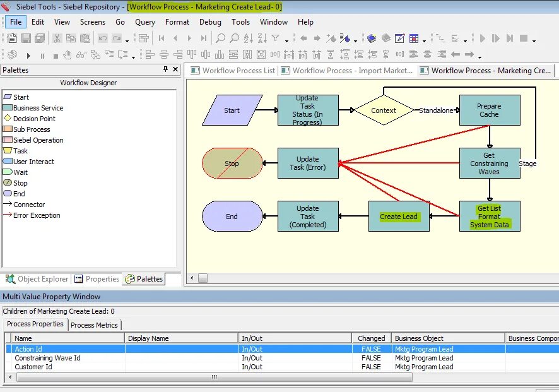Open dropdown arrow after the flag bookmark icons

coord(355,41)
